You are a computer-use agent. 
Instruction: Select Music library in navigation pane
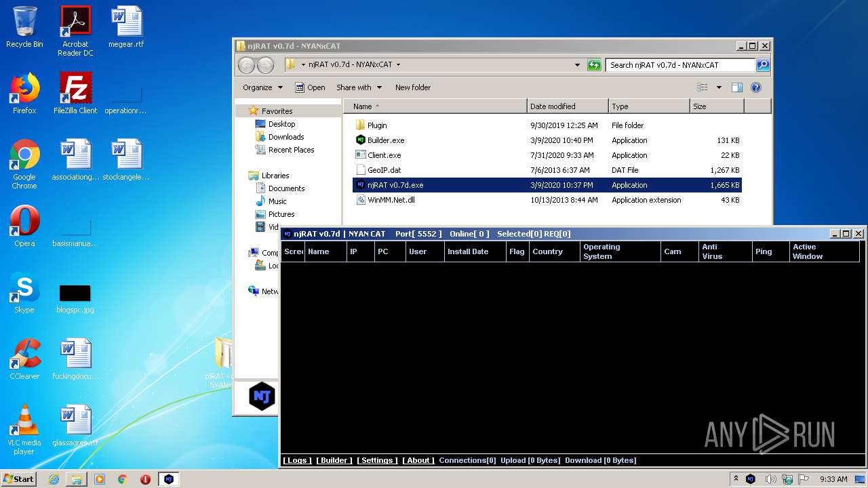[277, 201]
